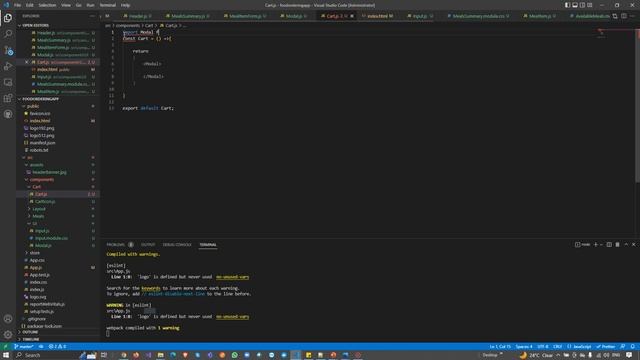
Task: Collapse the components folder
Action: pyautogui.click(x=41, y=179)
